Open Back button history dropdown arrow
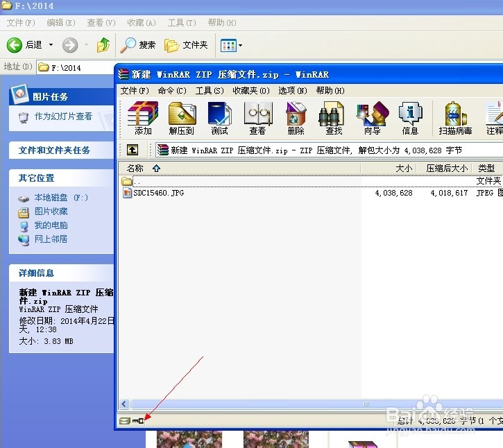The width and height of the screenshot is (503, 448). (51, 45)
